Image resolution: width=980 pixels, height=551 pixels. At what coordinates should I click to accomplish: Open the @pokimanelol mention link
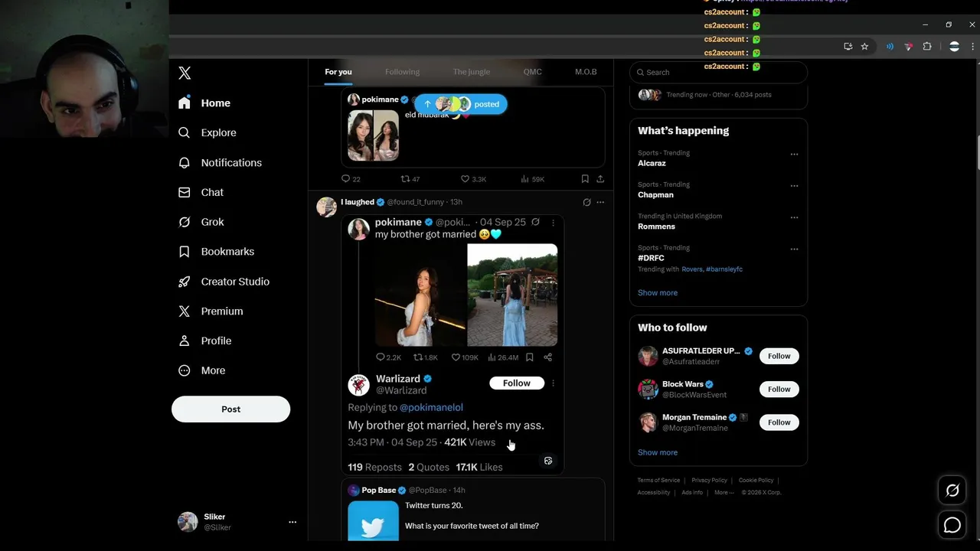431,407
